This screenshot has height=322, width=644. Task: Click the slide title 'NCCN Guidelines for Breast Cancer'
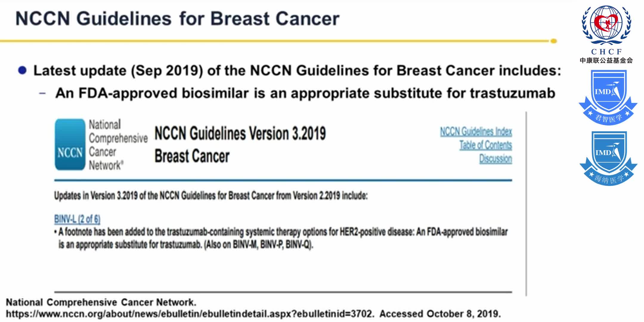click(x=177, y=18)
